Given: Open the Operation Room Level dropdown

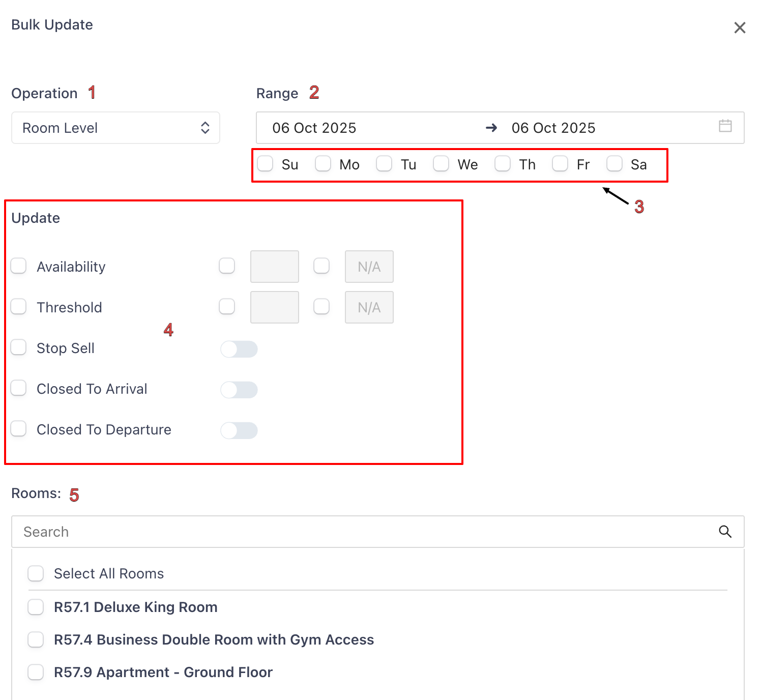Looking at the screenshot, I should 115,128.
